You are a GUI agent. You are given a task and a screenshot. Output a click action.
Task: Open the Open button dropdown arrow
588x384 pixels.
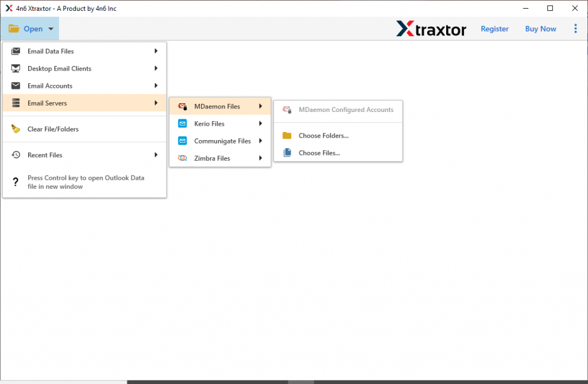pyautogui.click(x=51, y=28)
